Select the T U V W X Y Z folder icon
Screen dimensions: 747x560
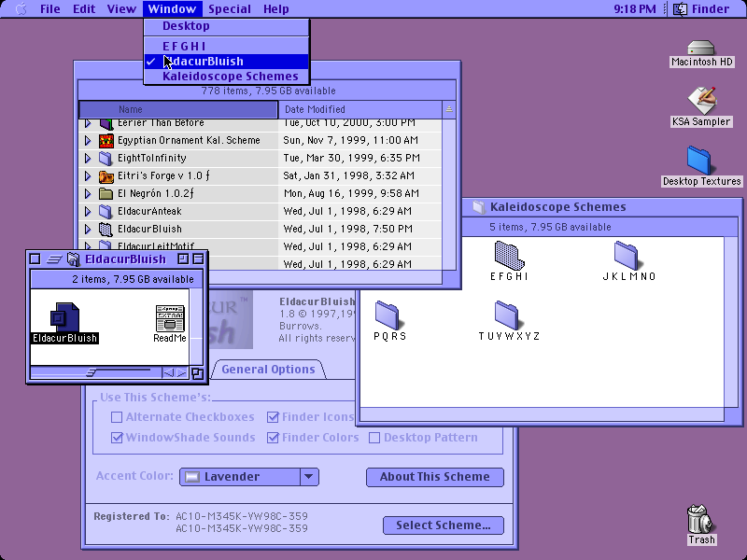coord(507,315)
